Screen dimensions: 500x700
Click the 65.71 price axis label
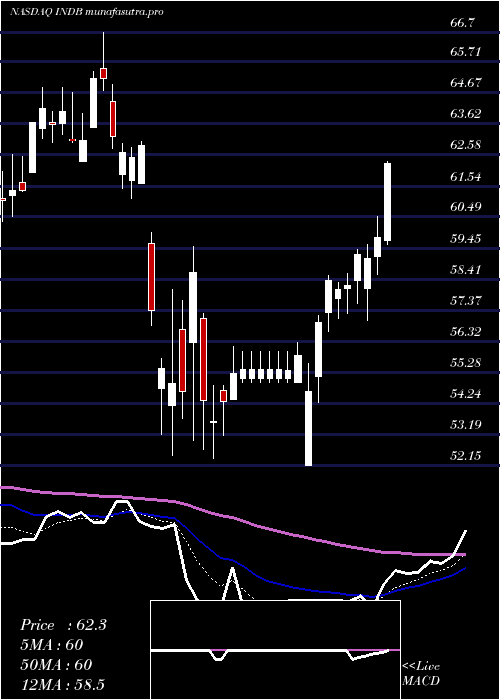(466, 52)
